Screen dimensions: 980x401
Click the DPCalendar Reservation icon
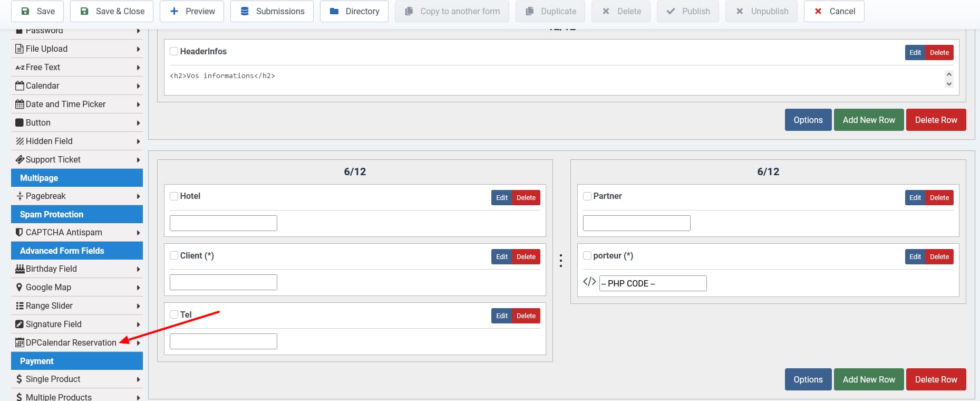click(x=20, y=342)
